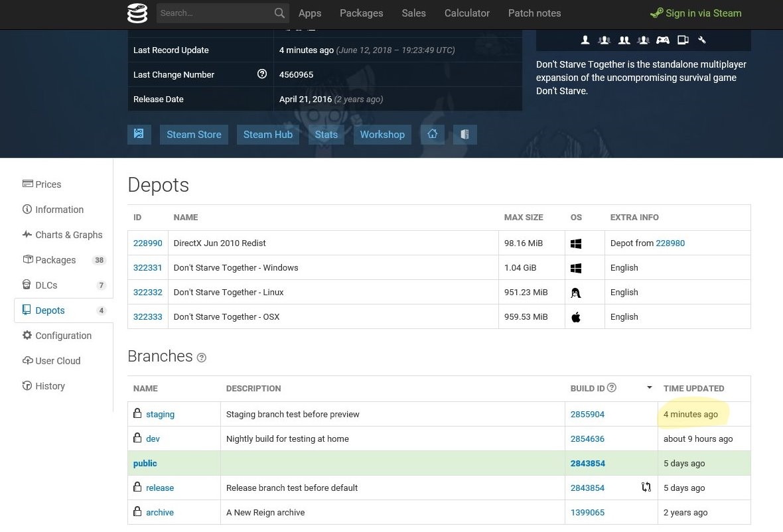Screen dimensions: 783x532
Task: Click the Workshop button
Action: pos(382,134)
